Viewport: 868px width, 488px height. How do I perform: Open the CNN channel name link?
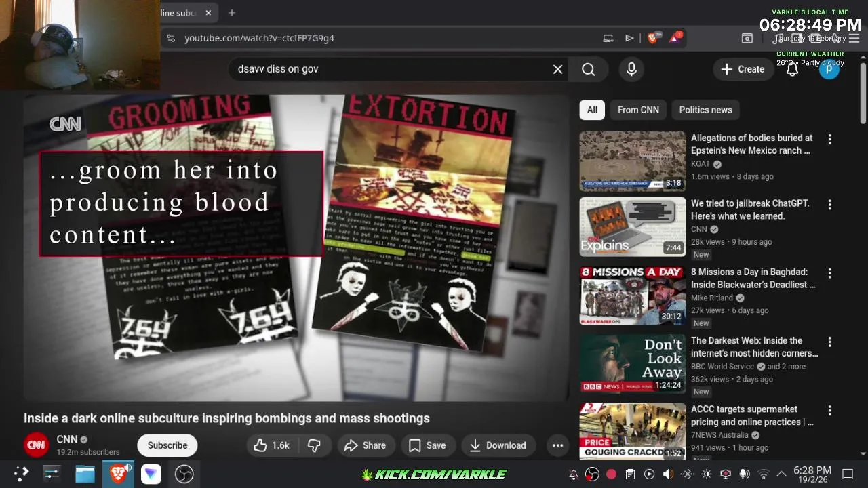pyautogui.click(x=66, y=439)
